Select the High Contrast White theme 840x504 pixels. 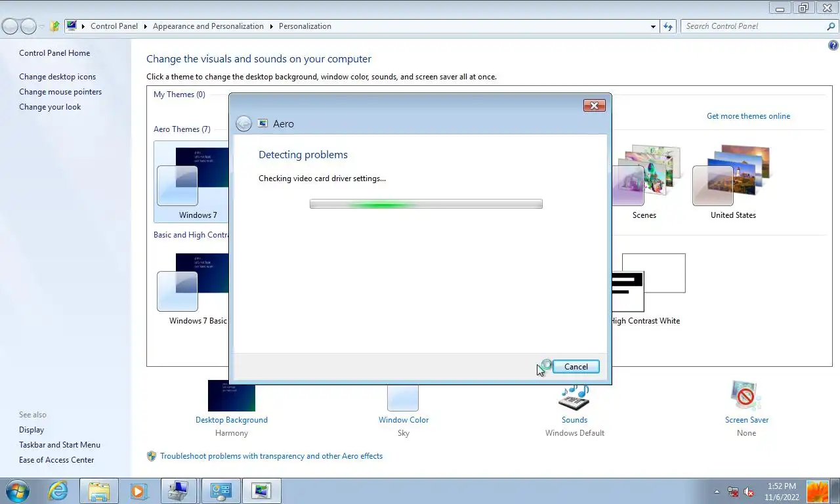tap(646, 289)
